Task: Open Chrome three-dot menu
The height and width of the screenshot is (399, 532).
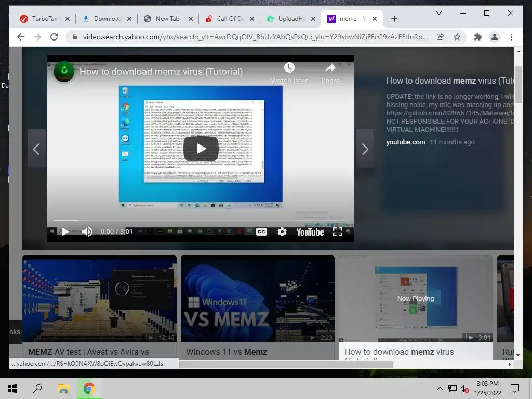Action: [511, 37]
